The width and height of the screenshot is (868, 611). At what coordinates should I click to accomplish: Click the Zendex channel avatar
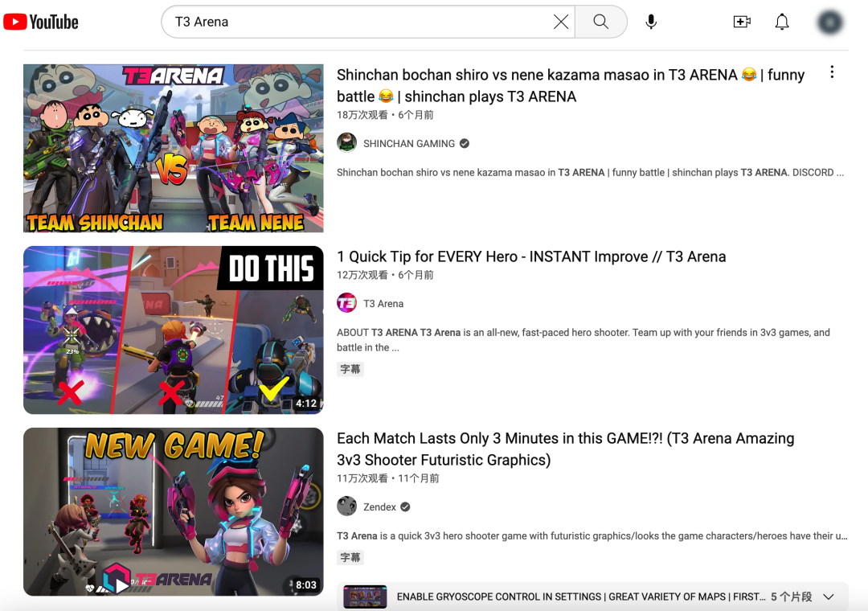tap(346, 506)
